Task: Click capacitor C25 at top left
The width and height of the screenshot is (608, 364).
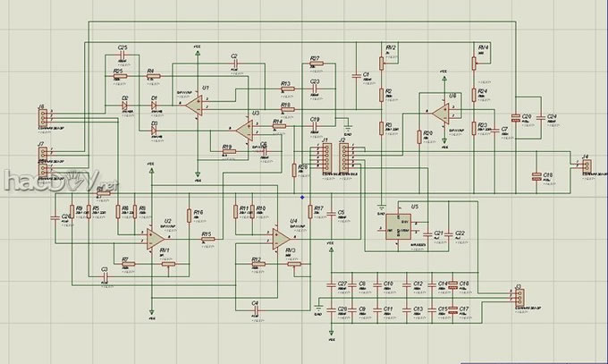Action: 122,55
